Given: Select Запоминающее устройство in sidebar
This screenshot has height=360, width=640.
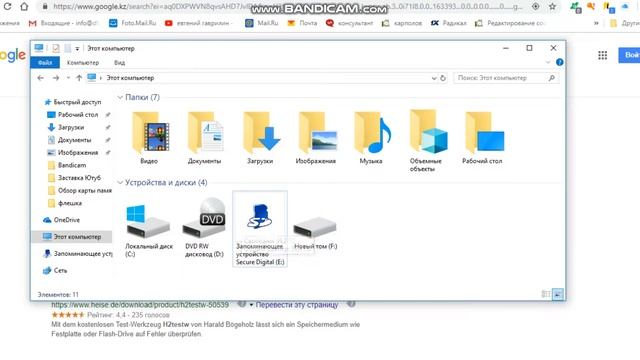Looking at the screenshot, I should (x=78, y=253).
